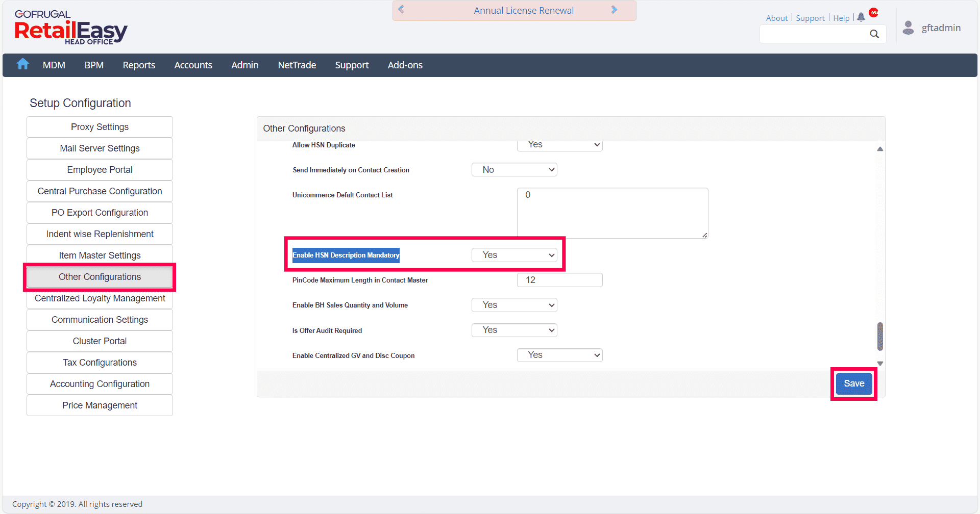Expand Send Immediately on Contact Creation dropdown
Image resolution: width=980 pixels, height=514 pixels.
[514, 170]
